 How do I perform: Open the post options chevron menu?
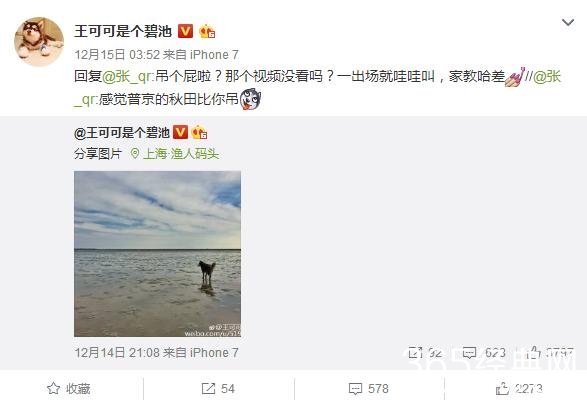[568, 22]
